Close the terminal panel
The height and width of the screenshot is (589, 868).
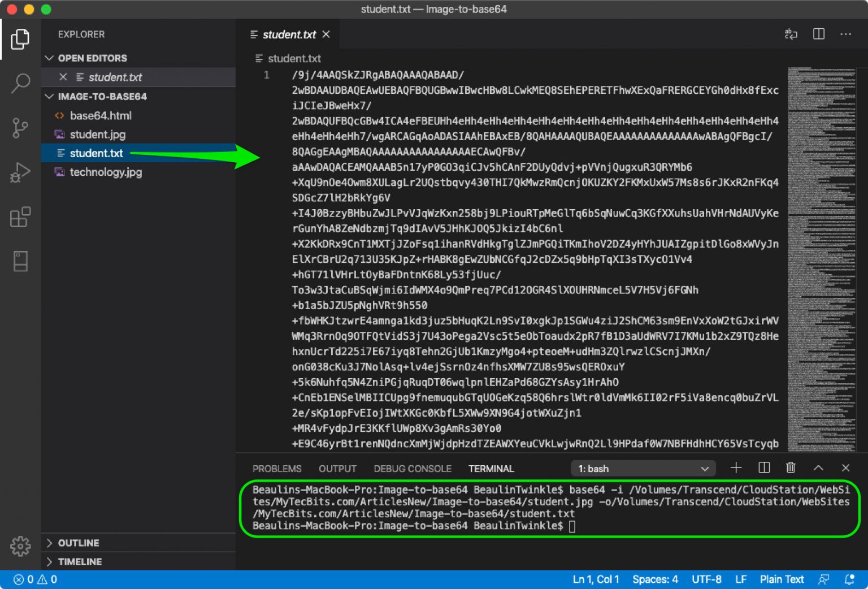coord(845,468)
